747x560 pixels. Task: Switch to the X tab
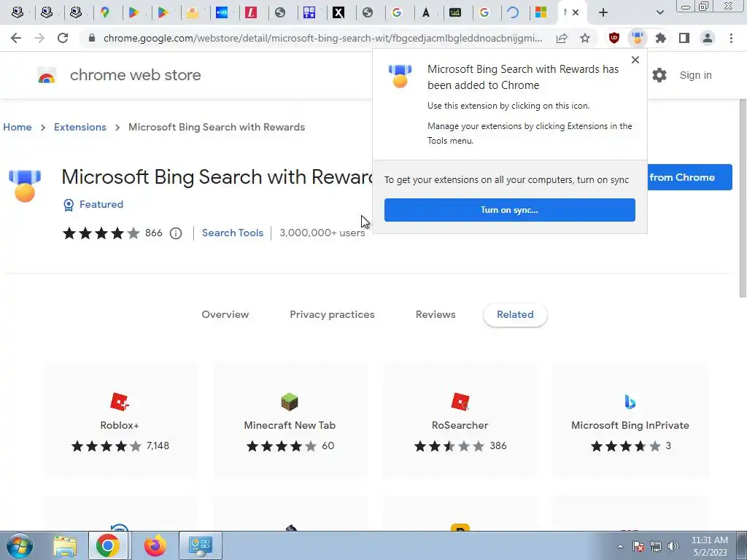338,13
